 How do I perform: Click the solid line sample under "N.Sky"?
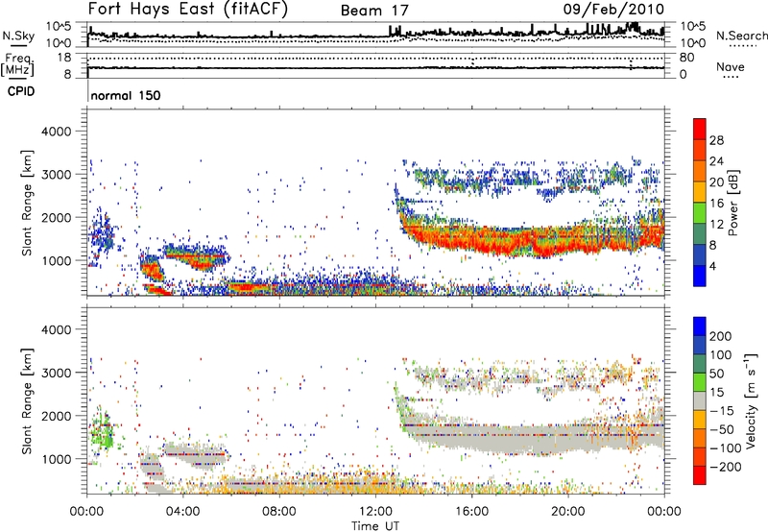point(18,45)
